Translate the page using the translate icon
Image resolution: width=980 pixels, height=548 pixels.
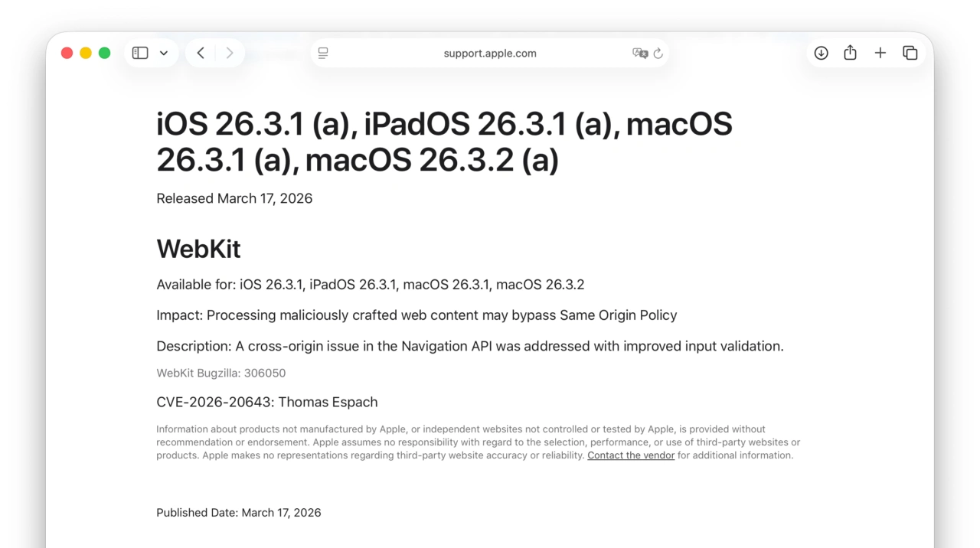pos(640,53)
